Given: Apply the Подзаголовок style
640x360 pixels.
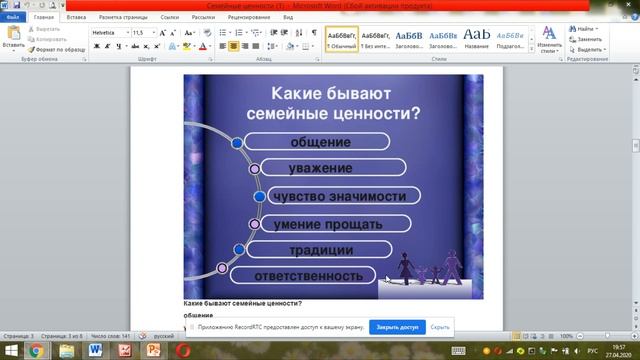Looking at the screenshot, I should pyautogui.click(x=510, y=39).
